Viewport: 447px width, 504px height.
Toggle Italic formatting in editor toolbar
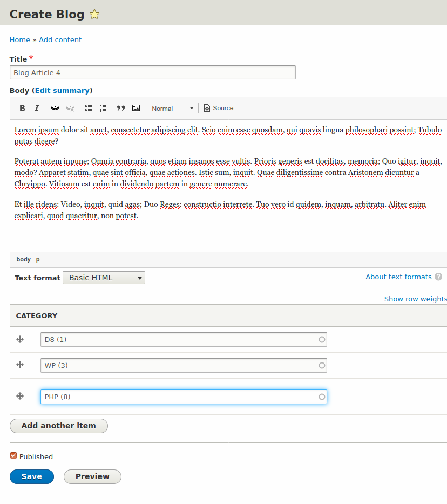(37, 109)
